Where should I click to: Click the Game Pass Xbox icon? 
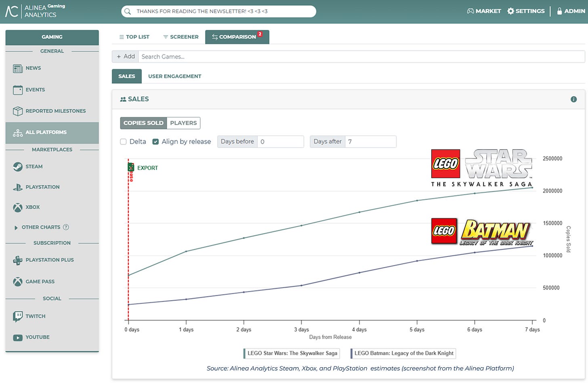pos(18,282)
